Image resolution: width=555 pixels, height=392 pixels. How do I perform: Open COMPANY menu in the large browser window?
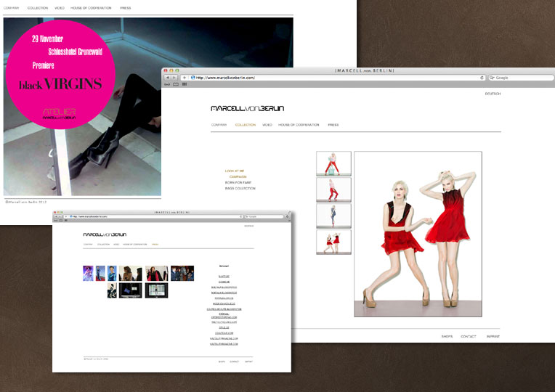pyautogui.click(x=219, y=125)
